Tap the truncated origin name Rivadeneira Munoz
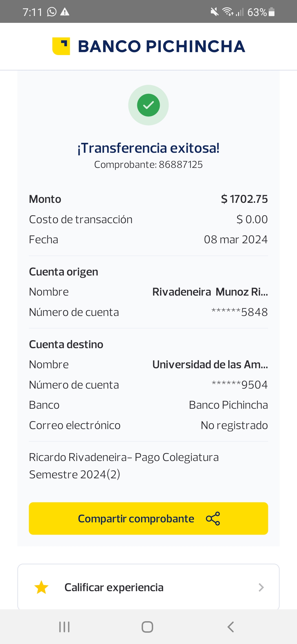The height and width of the screenshot is (644, 297). pos(210,292)
